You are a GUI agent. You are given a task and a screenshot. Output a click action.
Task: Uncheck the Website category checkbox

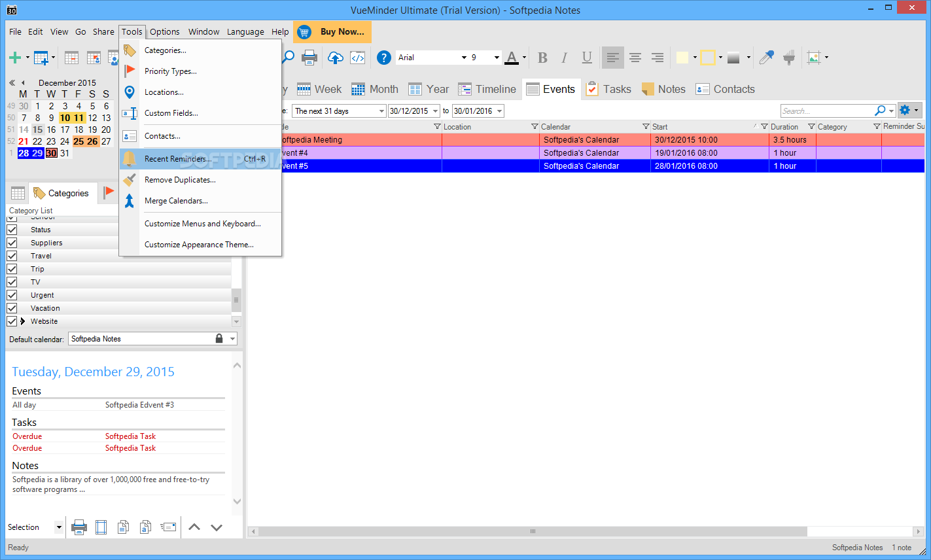(12, 321)
